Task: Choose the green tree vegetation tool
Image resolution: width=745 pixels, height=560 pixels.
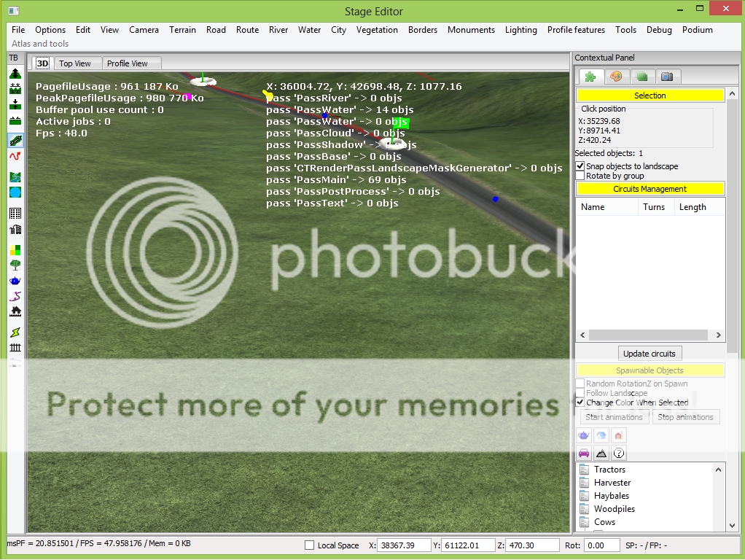Action: pos(15,265)
